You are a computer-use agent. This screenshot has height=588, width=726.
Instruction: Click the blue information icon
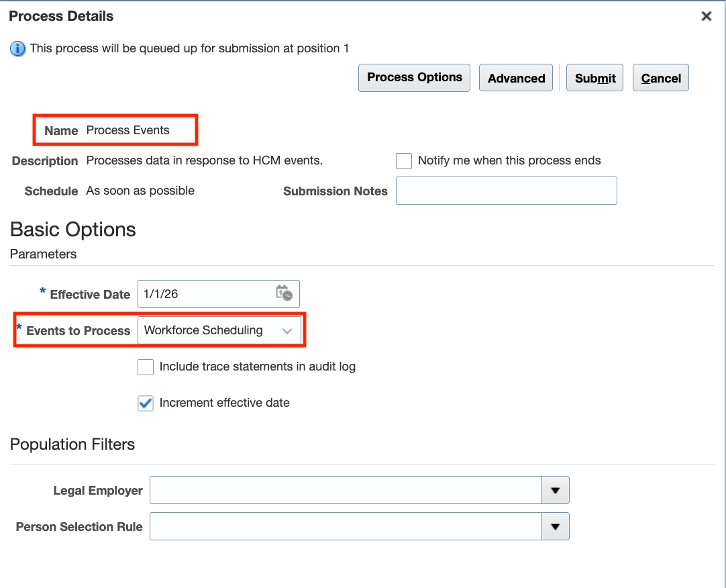click(x=17, y=49)
